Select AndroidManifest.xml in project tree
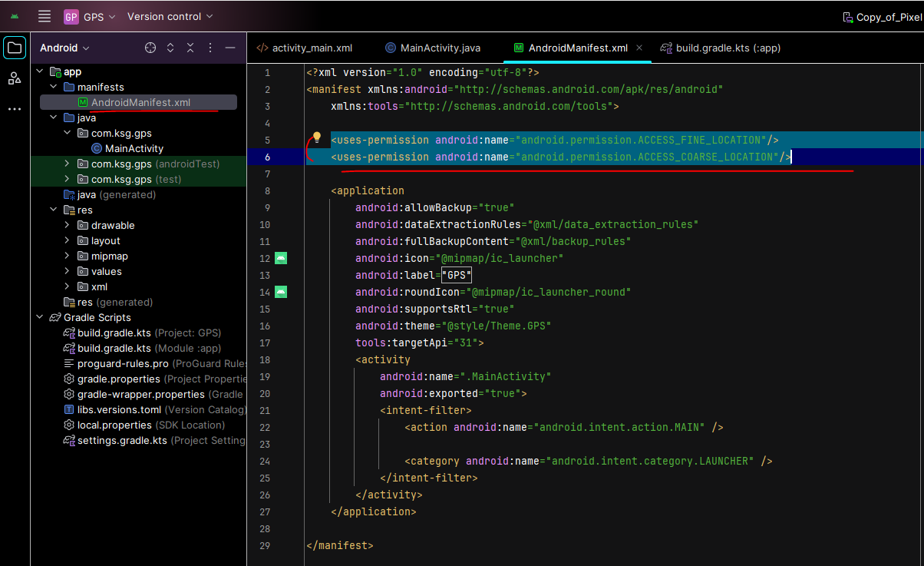Viewport: 924px width, 566px height. [x=140, y=102]
